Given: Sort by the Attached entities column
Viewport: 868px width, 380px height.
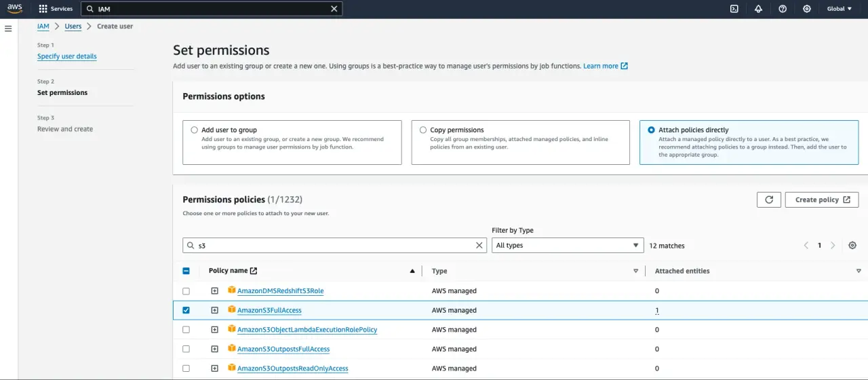Looking at the screenshot, I should 859,271.
